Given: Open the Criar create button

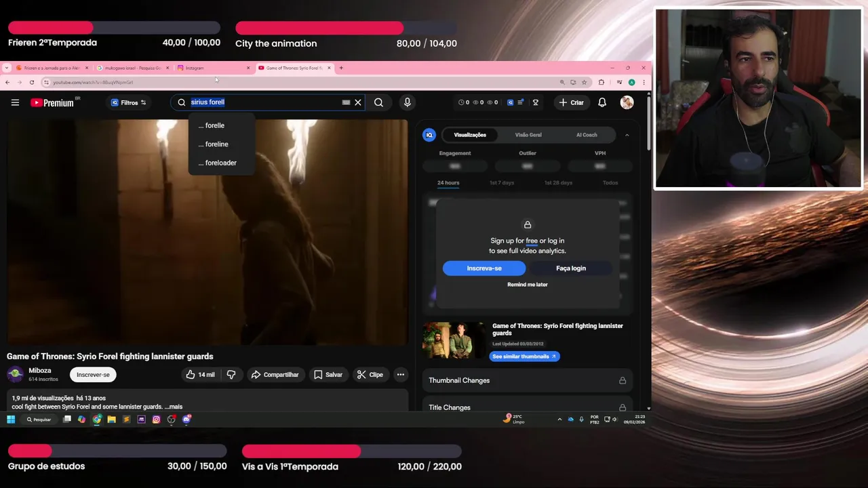Looking at the screenshot, I should click(x=571, y=102).
